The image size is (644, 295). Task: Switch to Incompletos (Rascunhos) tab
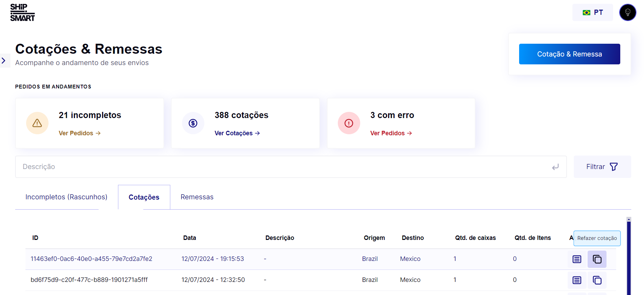[66, 197]
